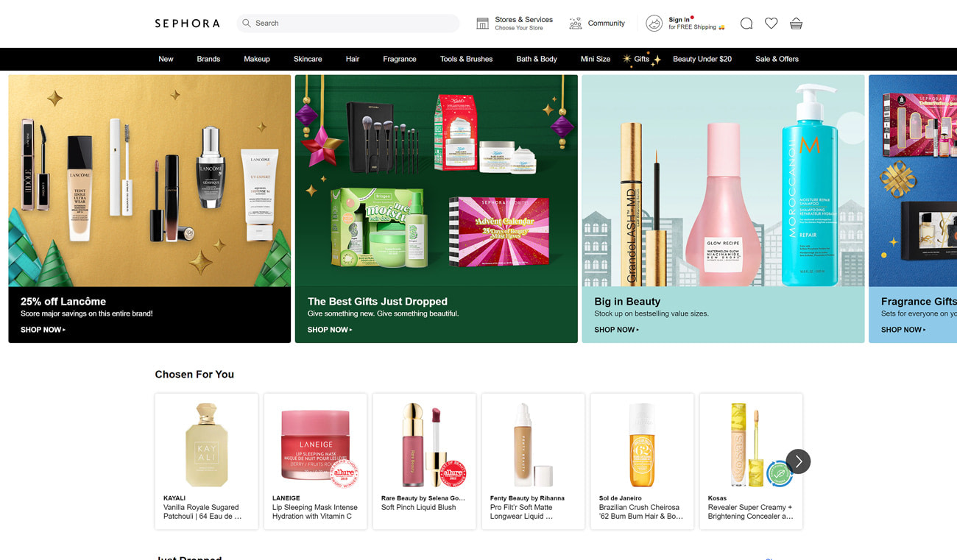Open Fenty Beauty Pro Filt'r foundation card
This screenshot has width=957, height=560.
coord(533,461)
